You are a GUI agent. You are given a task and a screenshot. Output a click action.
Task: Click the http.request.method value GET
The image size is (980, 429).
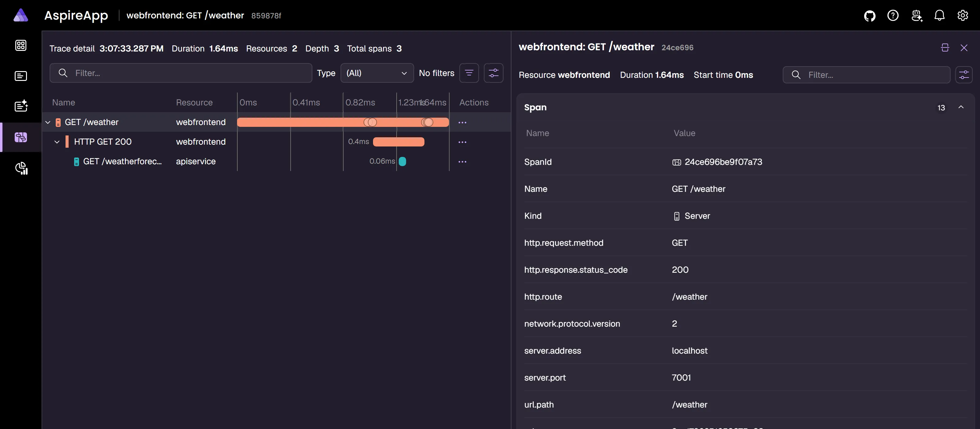click(680, 243)
